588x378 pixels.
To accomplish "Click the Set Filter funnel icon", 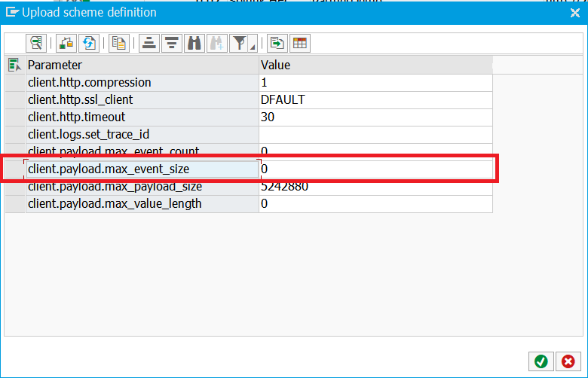I will (x=239, y=43).
